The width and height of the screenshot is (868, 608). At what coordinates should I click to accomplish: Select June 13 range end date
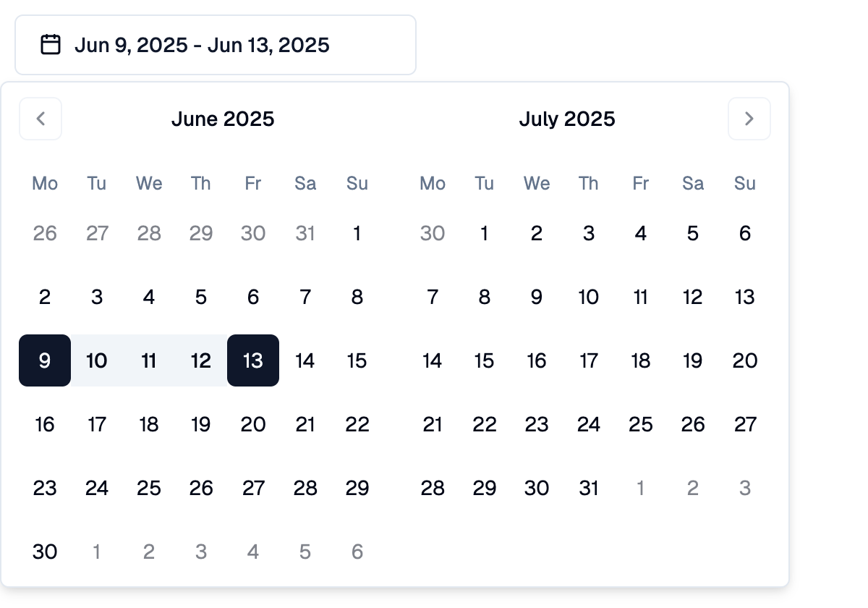tap(253, 360)
